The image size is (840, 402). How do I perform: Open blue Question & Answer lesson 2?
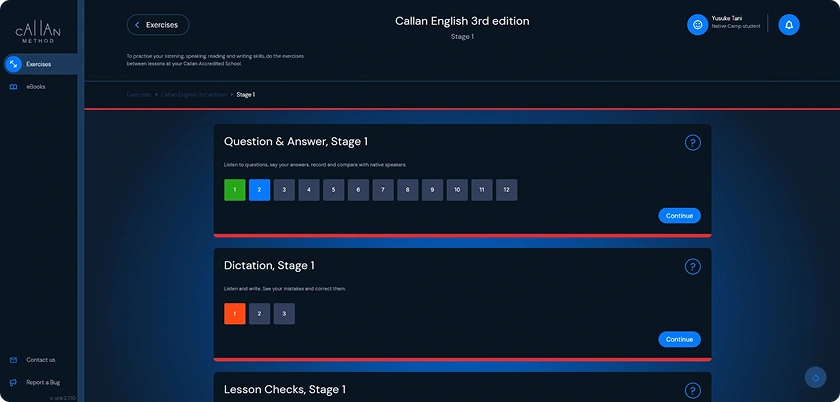[x=259, y=190]
